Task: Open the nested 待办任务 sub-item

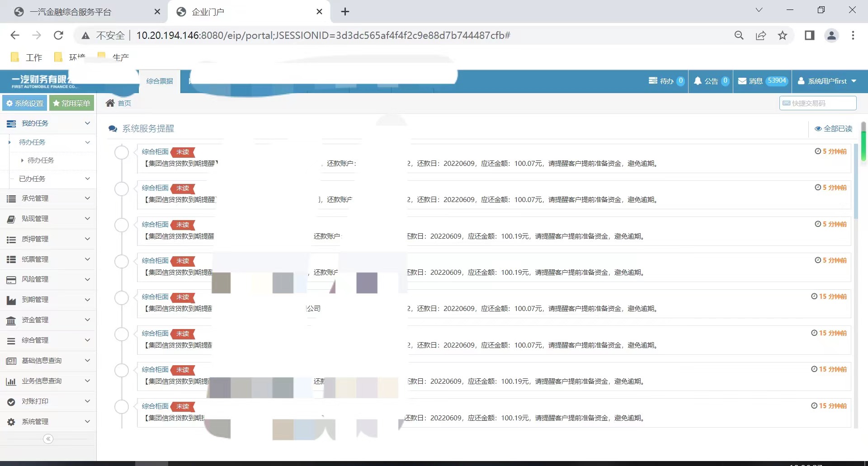Action: click(41, 160)
